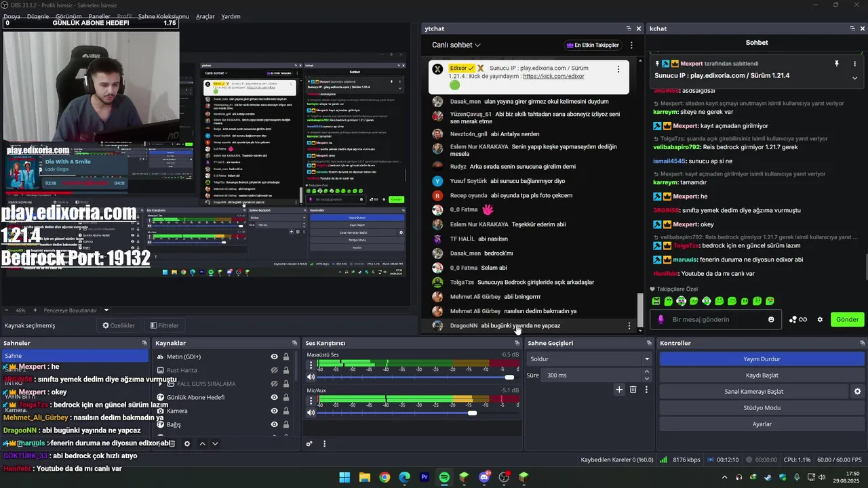Viewport: 868px width, 488px height.
Task: Open Discord from the taskbar
Action: 484,477
